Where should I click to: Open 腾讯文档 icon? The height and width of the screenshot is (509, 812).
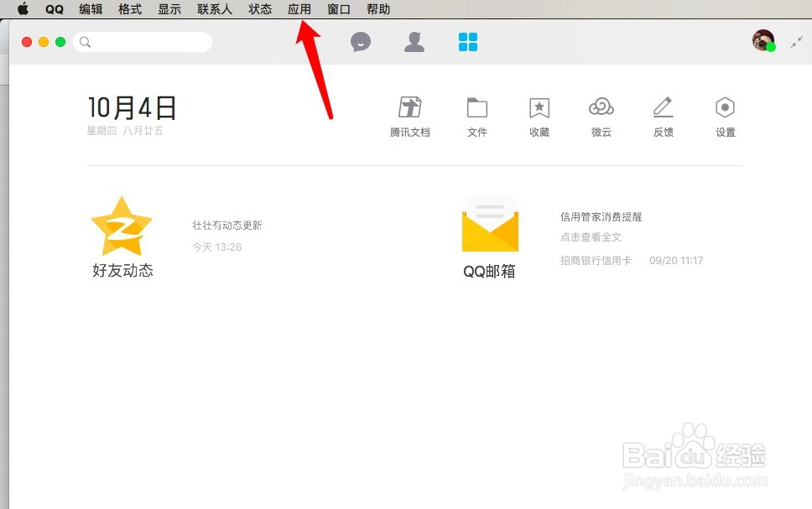click(x=409, y=107)
